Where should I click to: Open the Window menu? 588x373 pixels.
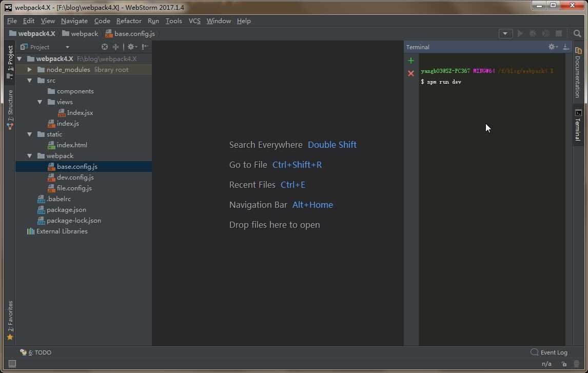tap(219, 21)
